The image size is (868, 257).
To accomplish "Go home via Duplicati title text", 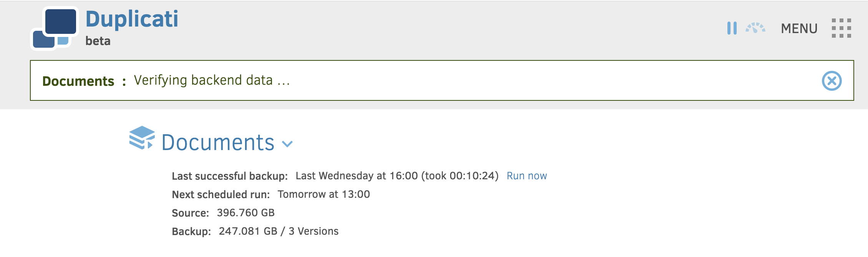I will (x=132, y=19).
